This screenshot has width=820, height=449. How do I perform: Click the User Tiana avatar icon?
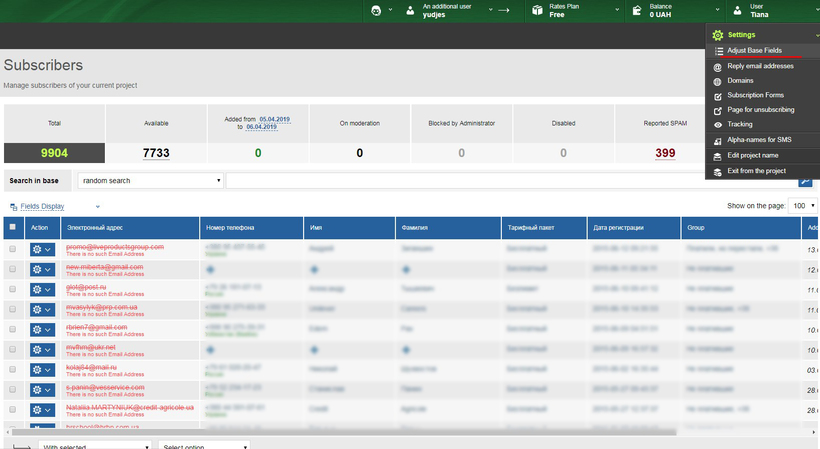coord(737,10)
